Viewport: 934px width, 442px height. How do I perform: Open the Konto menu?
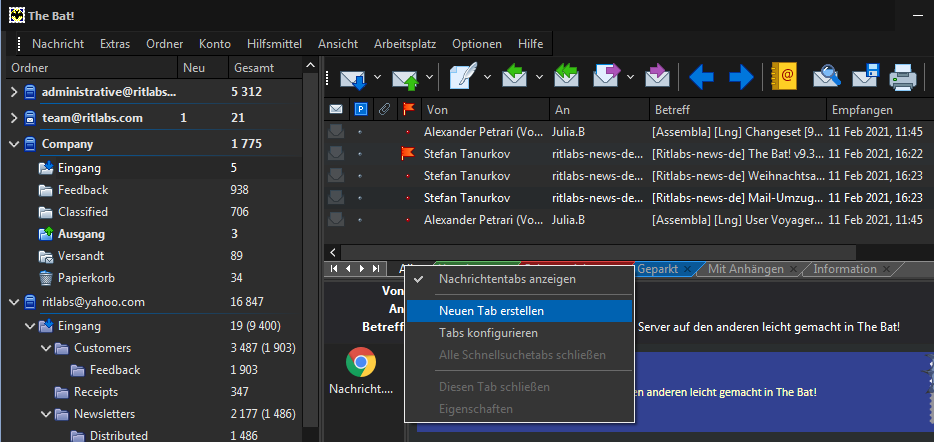pos(214,44)
